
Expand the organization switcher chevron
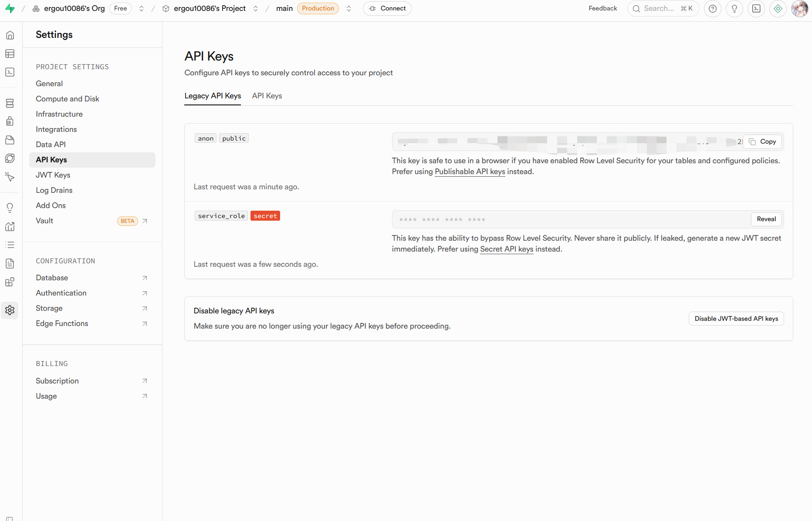tap(142, 9)
